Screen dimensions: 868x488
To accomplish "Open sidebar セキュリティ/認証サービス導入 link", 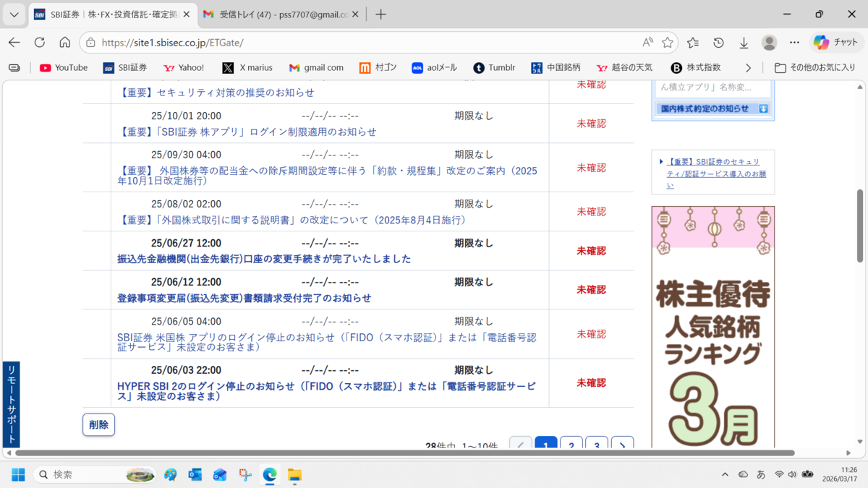I will coord(716,174).
